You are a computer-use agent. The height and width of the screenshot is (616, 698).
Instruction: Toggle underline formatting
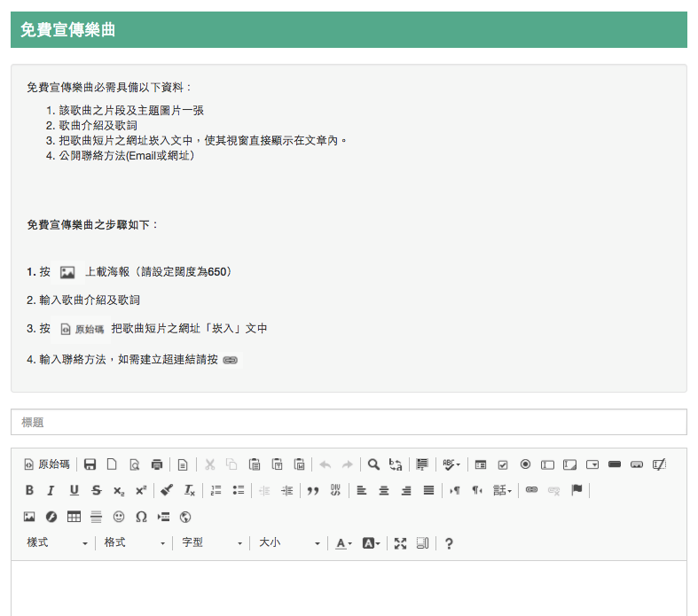74,490
